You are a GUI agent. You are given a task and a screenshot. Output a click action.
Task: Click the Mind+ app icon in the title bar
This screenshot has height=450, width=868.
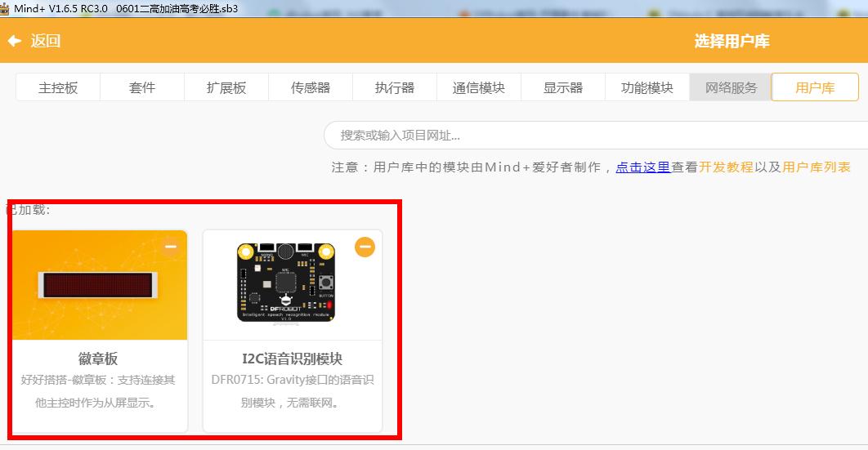coord(4,8)
